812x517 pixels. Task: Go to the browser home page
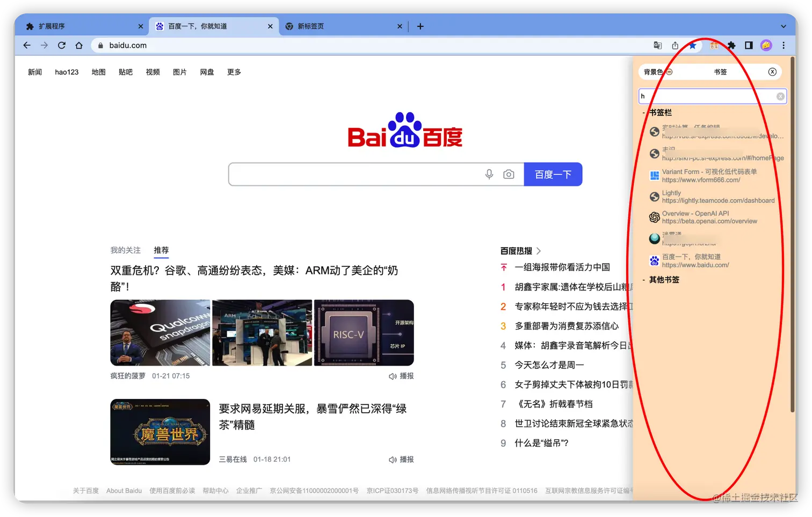click(x=79, y=46)
